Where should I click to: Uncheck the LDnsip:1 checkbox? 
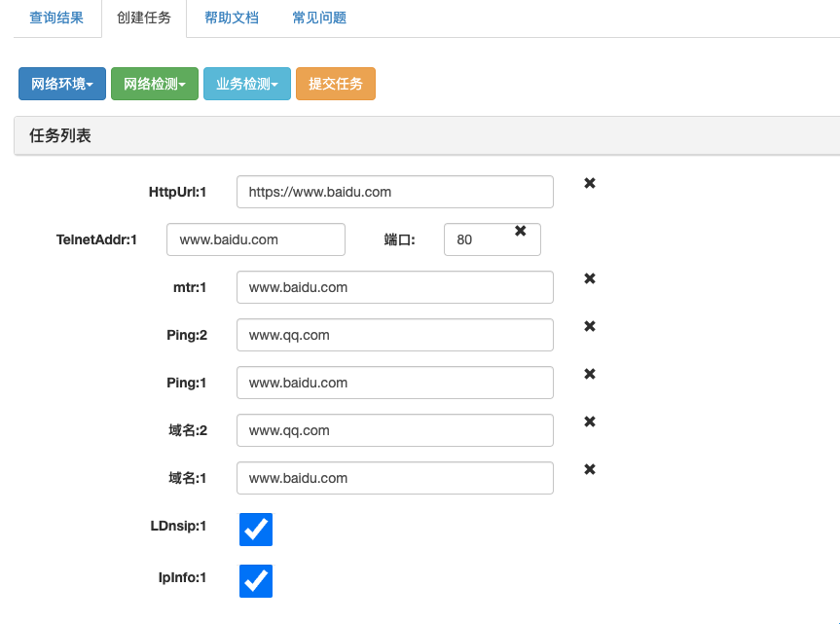coord(256,530)
